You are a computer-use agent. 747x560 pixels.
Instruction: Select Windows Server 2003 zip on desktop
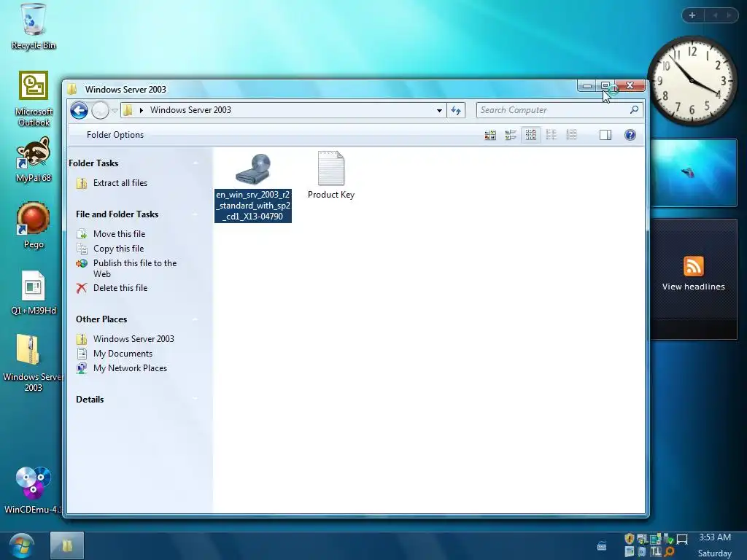click(34, 363)
